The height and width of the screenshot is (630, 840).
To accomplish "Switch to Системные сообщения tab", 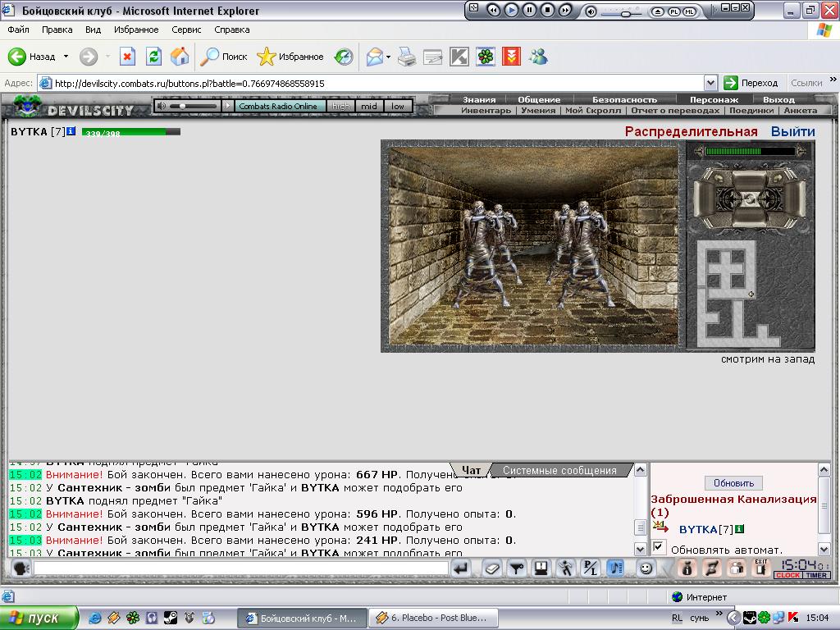I will (x=559, y=470).
